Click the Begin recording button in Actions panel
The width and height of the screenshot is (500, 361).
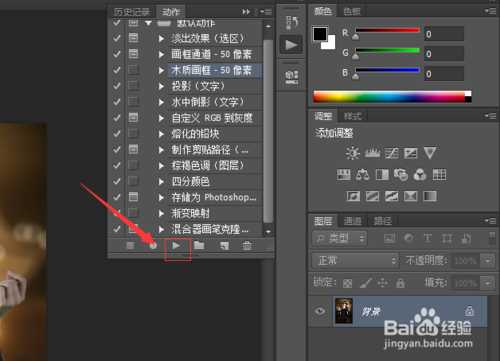(x=153, y=246)
